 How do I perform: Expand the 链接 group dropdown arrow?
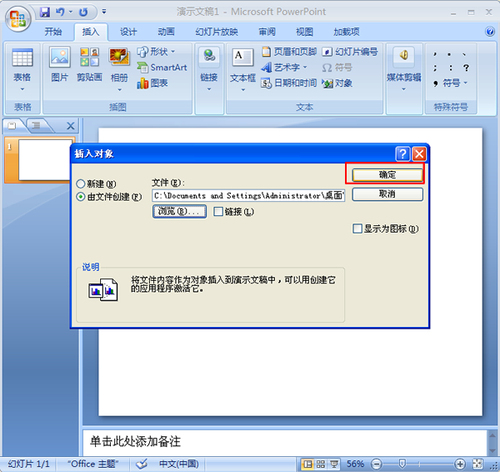(209, 89)
